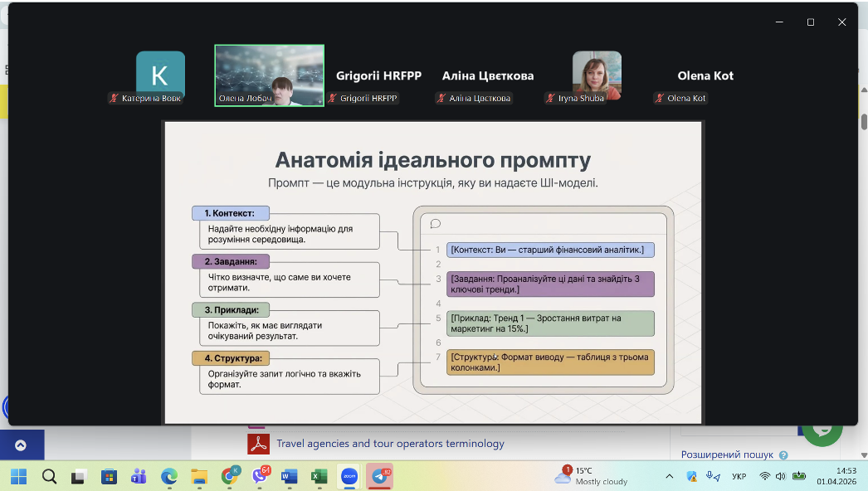Expand the hidden system tray icons chevron

pyautogui.click(x=669, y=477)
